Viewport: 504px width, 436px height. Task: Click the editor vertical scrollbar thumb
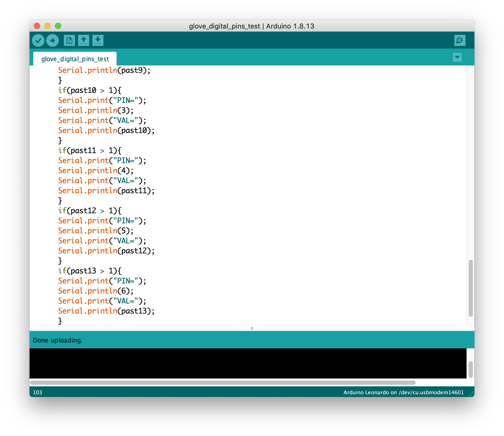click(x=470, y=288)
